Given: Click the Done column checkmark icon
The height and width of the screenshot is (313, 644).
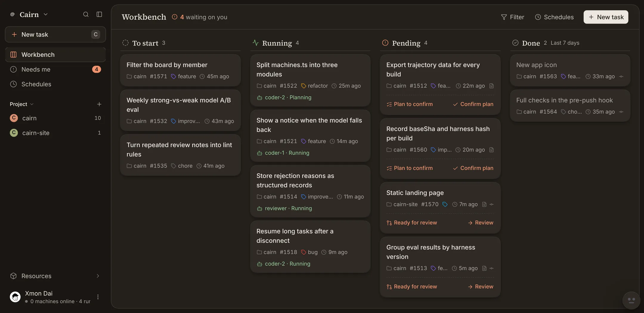Looking at the screenshot, I should 515,43.
